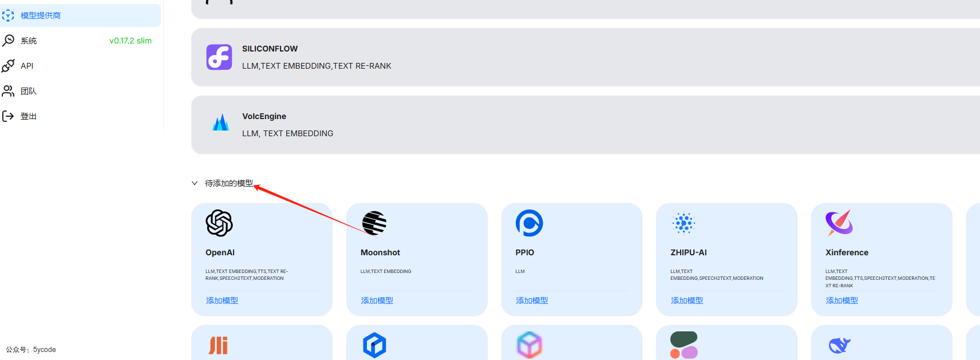This screenshot has width=980, height=360.
Task: Click 添加模型 under PPIO
Action: [x=532, y=300]
